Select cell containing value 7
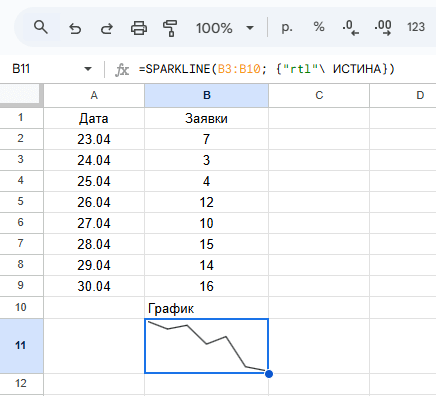The image size is (436, 396). 207,139
